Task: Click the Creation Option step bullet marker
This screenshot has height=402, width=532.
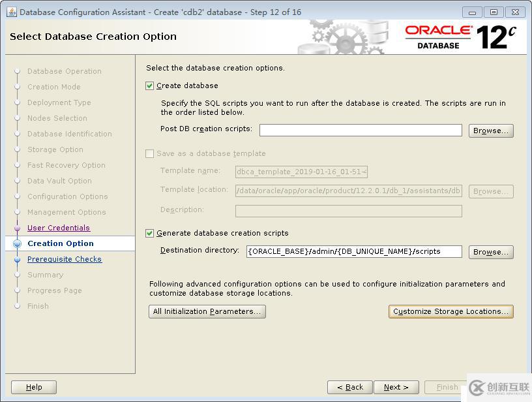Action: click(x=18, y=243)
